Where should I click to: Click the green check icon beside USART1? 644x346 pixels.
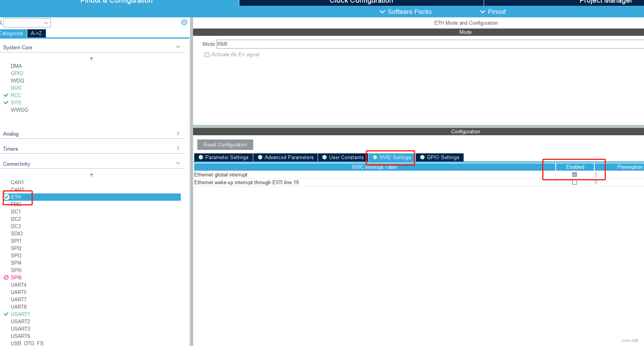6,314
